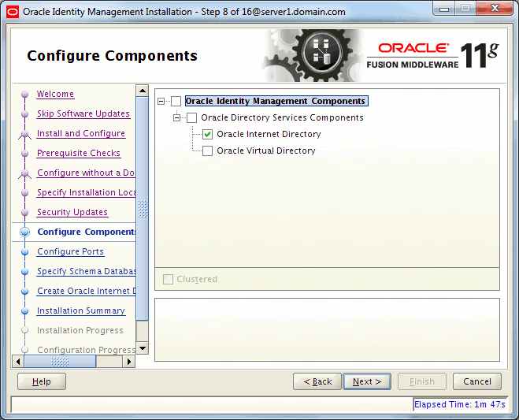519x420 pixels.
Task: Click the Welcome step bullet icon
Action: (25, 95)
